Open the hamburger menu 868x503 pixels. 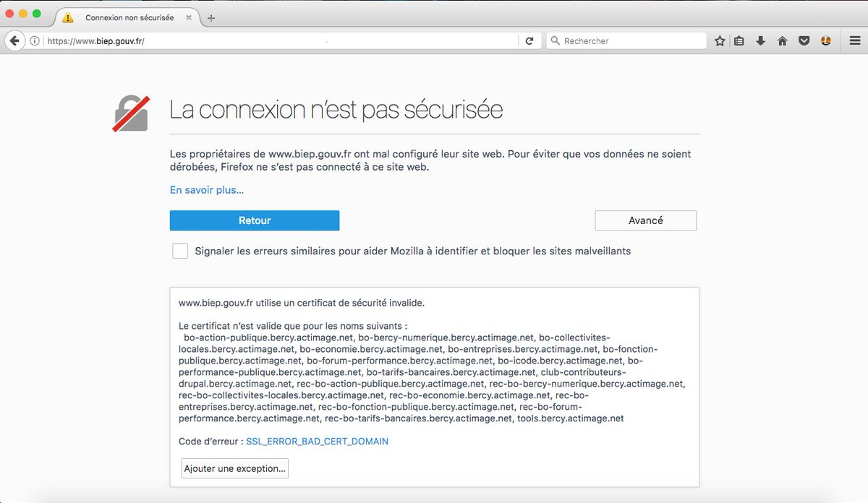(x=854, y=41)
